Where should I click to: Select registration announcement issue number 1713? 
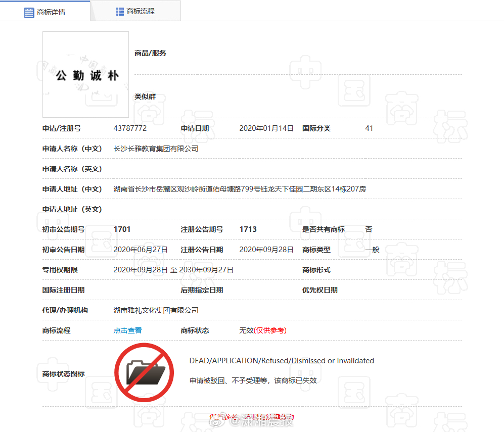(248, 229)
